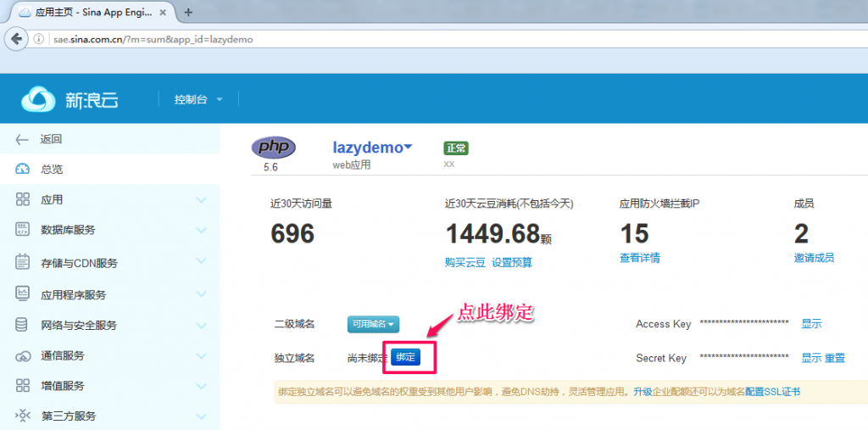868x430 pixels.
Task: Select the 总览 overview dashboard icon
Action: point(23,170)
